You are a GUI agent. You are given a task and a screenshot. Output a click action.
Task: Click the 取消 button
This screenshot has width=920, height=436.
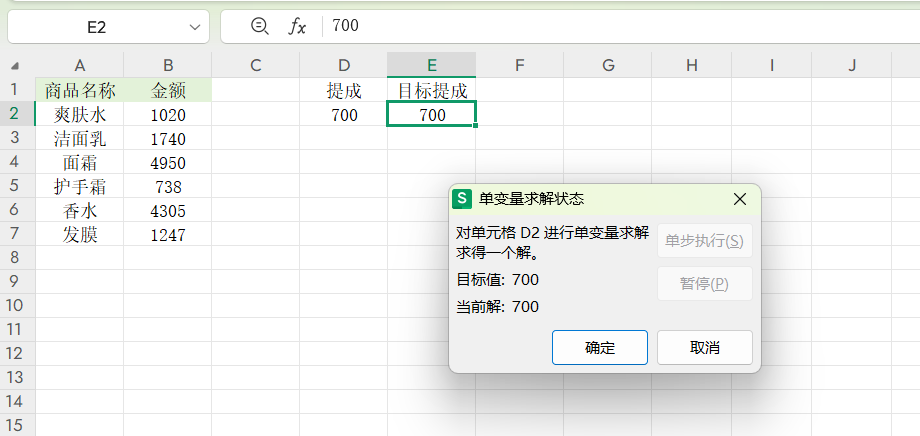[x=705, y=347]
